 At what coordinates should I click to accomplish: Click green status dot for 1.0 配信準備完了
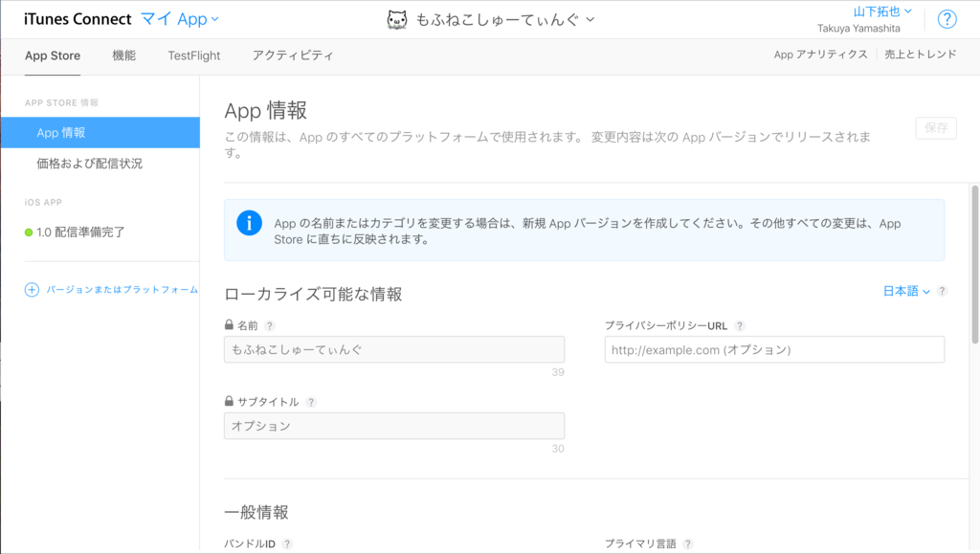point(29,233)
